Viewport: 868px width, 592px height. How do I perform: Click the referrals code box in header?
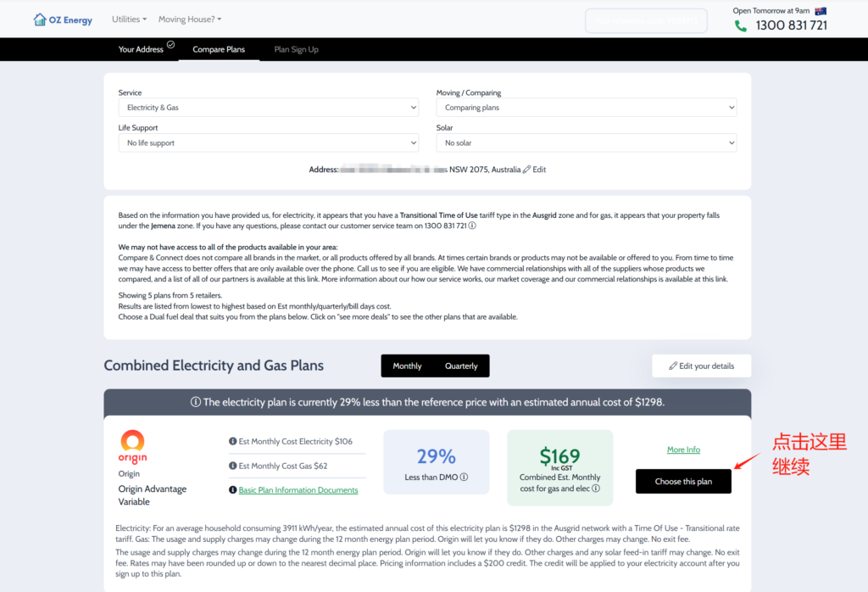pyautogui.click(x=646, y=21)
